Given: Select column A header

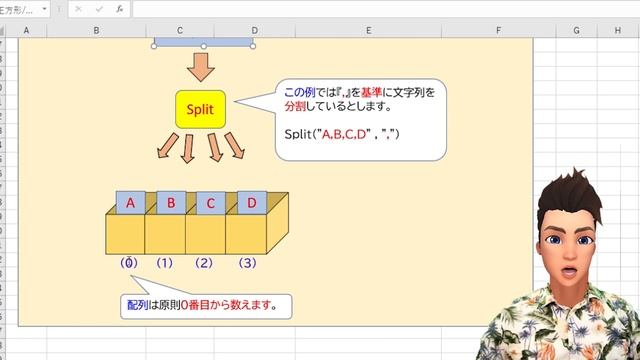Looking at the screenshot, I should [26, 30].
